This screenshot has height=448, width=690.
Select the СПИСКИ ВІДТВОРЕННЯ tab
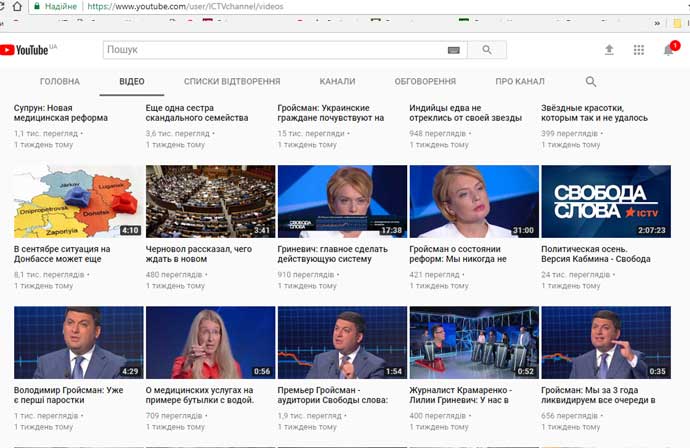[232, 82]
